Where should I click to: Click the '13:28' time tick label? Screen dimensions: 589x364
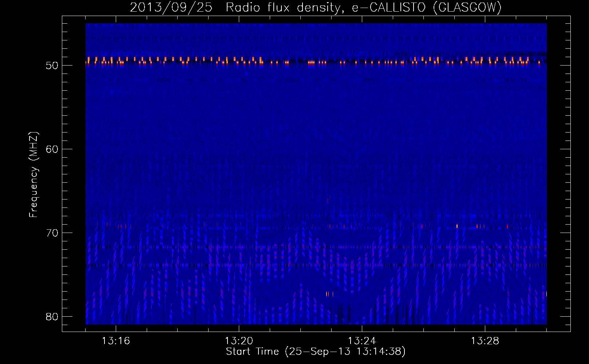click(x=485, y=341)
